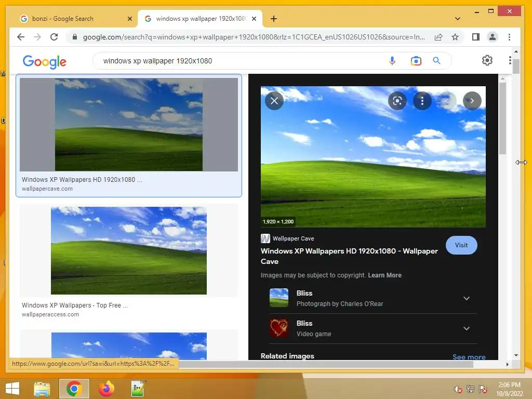Share this page from address bar
This screenshot has width=532, height=399.
tap(438, 37)
